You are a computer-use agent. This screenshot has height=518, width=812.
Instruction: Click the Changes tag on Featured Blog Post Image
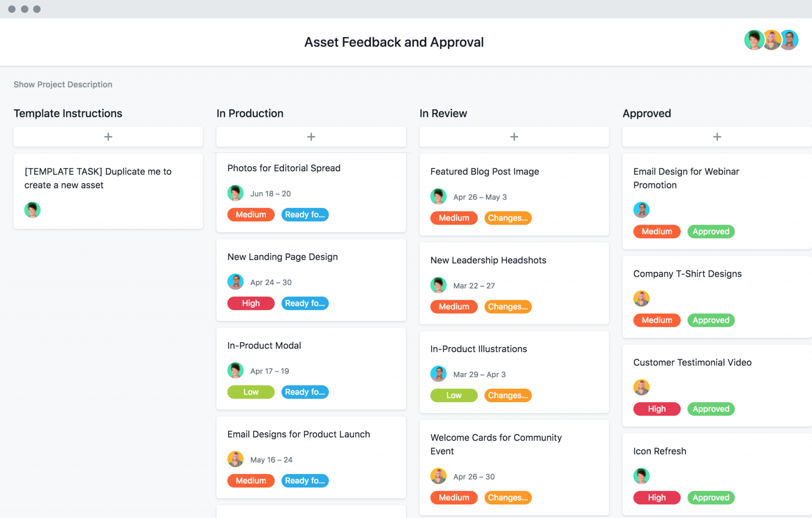click(x=508, y=218)
